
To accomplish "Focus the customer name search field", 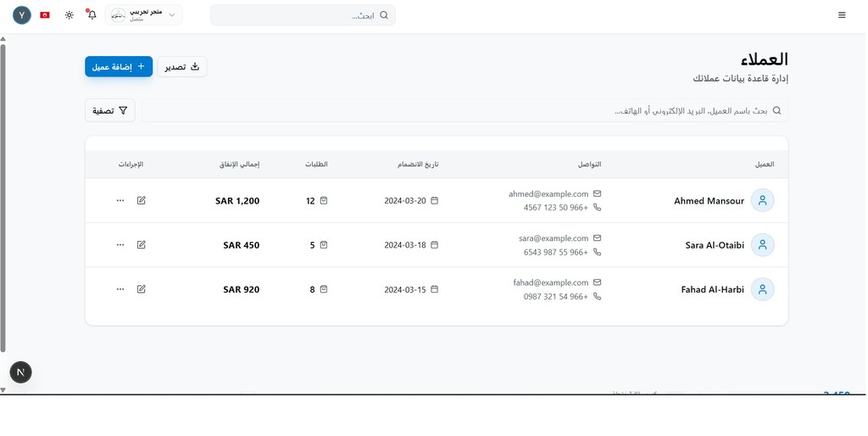I will pyautogui.click(x=465, y=110).
